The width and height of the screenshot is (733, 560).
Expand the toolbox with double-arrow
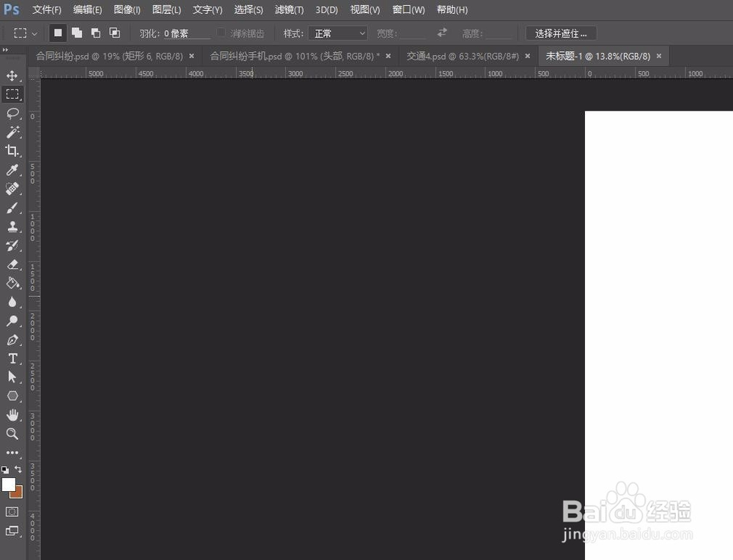(5, 50)
